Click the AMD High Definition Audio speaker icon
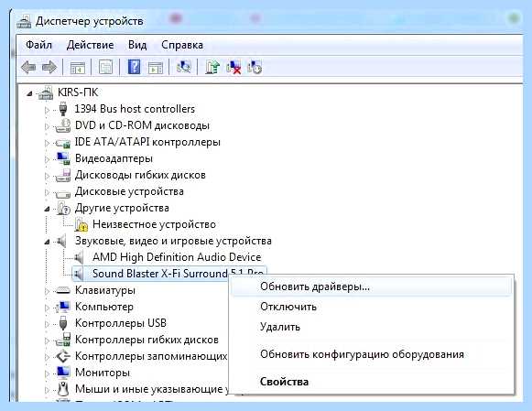The width and height of the screenshot is (532, 411). coord(79,257)
